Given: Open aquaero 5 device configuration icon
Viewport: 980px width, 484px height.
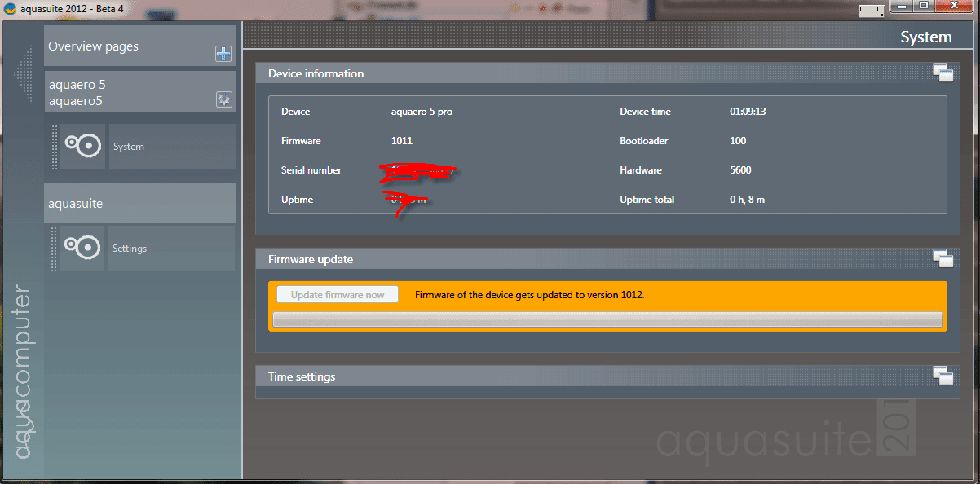Looking at the screenshot, I should pyautogui.click(x=223, y=99).
